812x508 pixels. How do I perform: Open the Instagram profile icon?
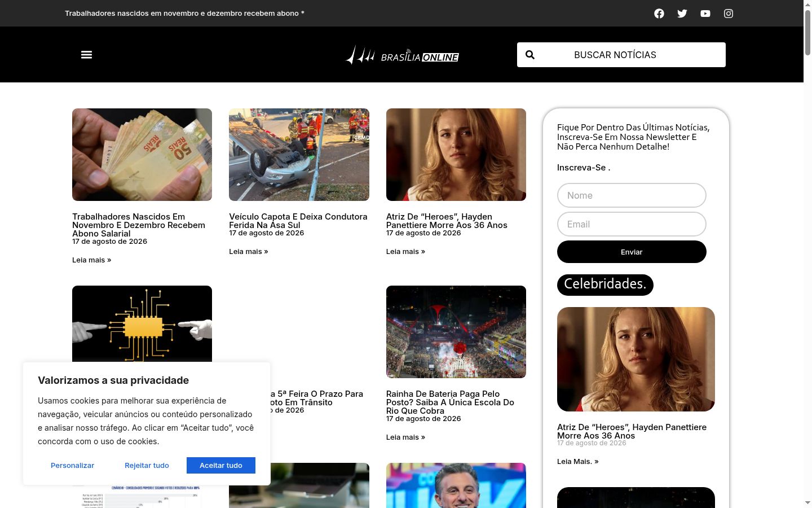pyautogui.click(x=729, y=14)
